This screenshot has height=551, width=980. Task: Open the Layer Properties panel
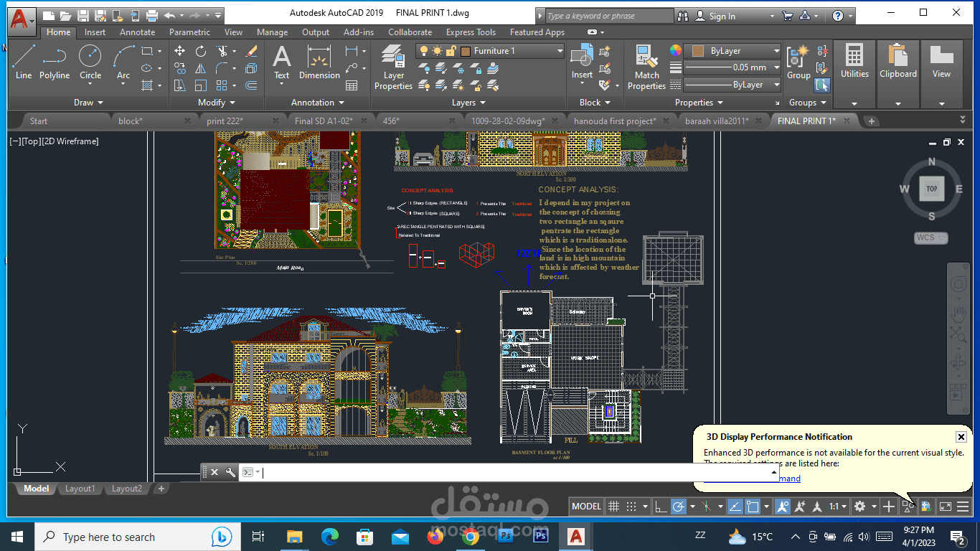click(393, 67)
